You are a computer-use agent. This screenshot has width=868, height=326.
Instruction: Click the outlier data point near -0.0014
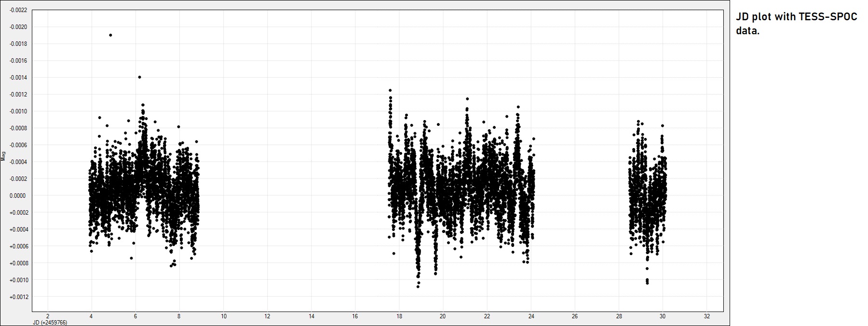pyautogui.click(x=139, y=77)
